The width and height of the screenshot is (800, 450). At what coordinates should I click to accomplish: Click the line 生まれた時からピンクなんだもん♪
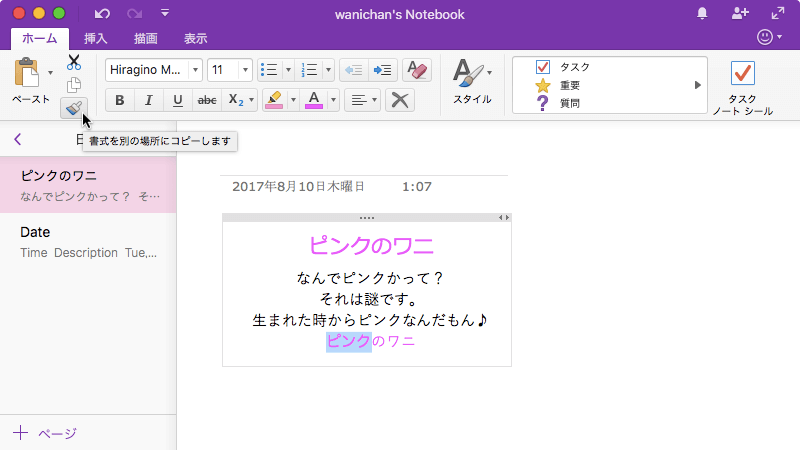(x=370, y=320)
